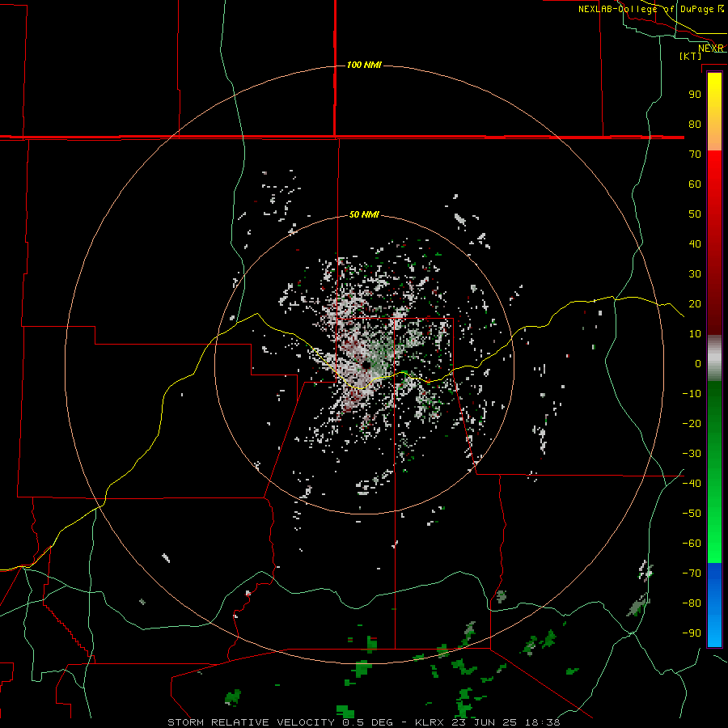
Task: Click the -90 value on velocity scale
Action: coord(692,633)
